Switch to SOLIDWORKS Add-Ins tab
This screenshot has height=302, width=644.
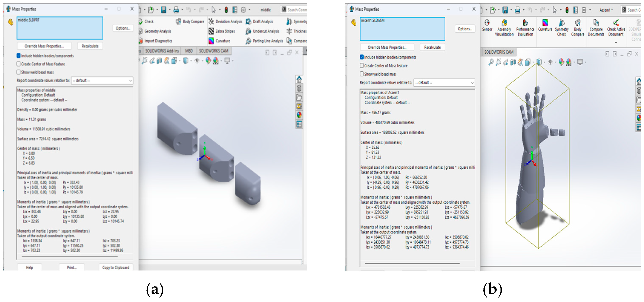tap(162, 51)
